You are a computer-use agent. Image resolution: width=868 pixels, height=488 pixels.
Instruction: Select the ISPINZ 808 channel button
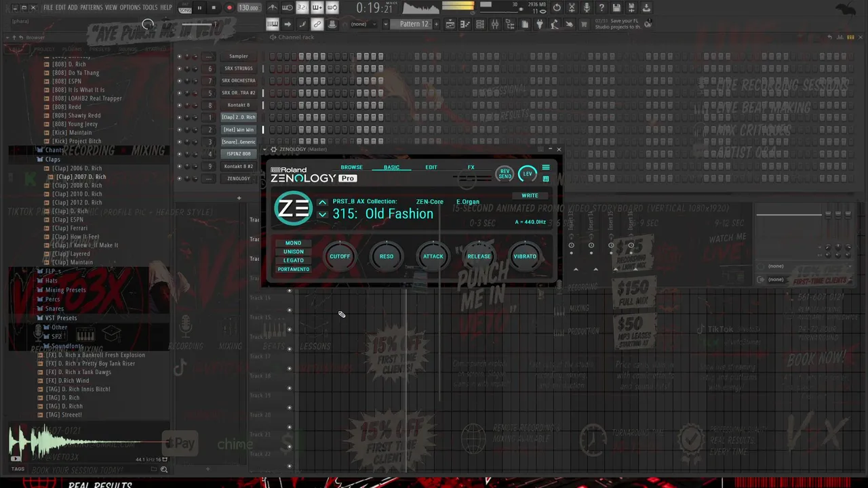[x=239, y=154]
